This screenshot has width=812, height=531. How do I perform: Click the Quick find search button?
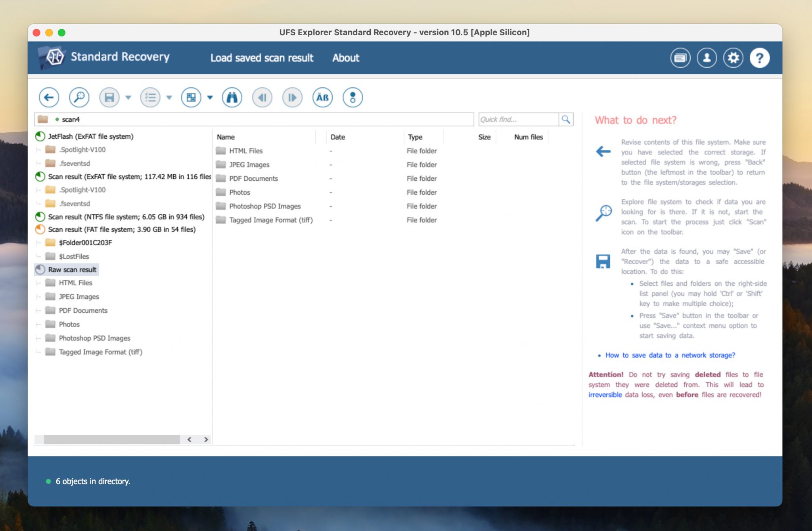(566, 119)
